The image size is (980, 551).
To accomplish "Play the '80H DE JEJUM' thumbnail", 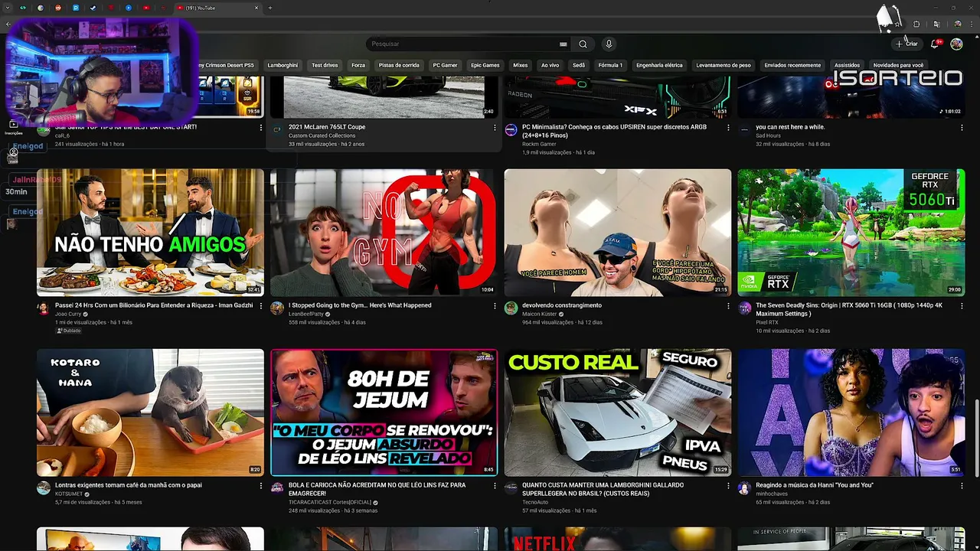I will (x=384, y=412).
